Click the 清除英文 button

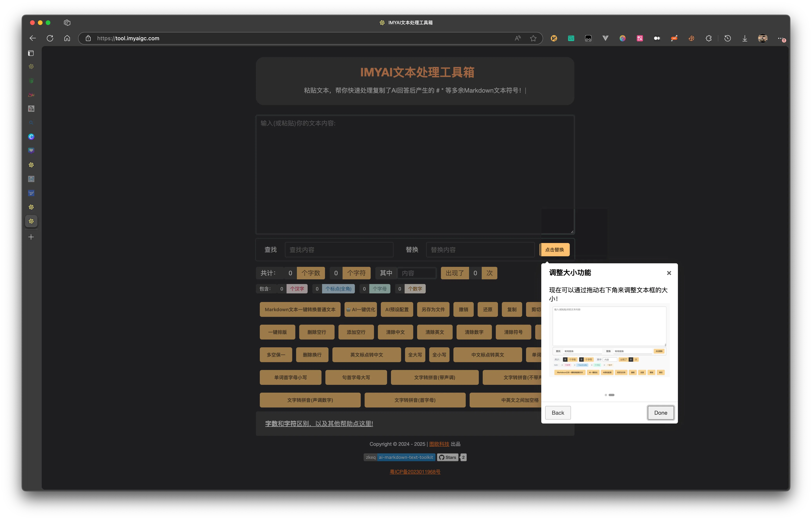point(435,332)
